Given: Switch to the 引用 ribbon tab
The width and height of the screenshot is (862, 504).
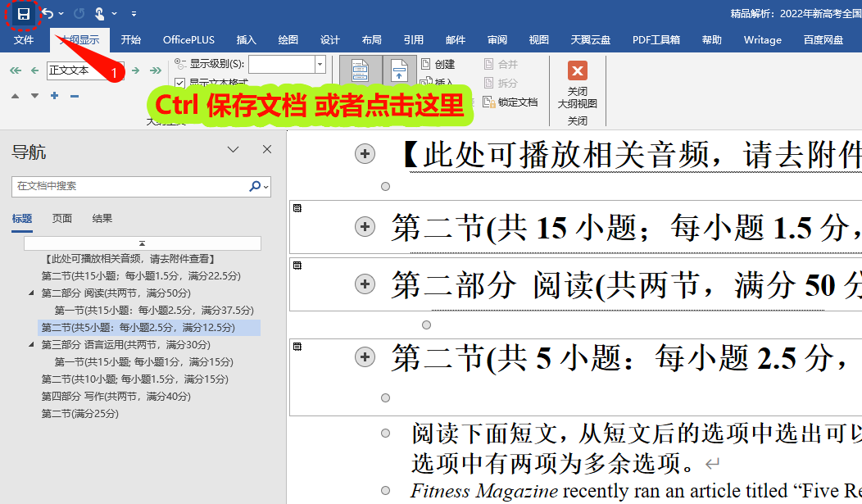Looking at the screenshot, I should click(x=414, y=39).
